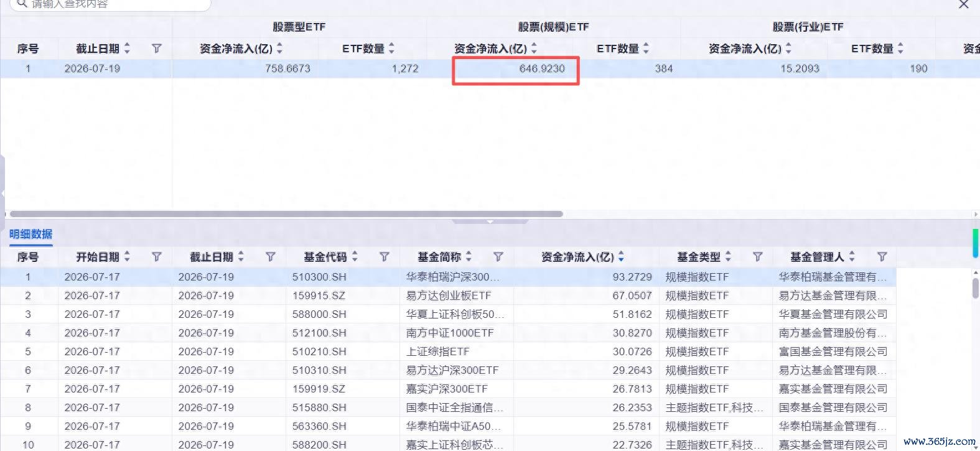Click fund name 上证综指ETF
Viewport: 980px width, 451px height.
click(438, 351)
